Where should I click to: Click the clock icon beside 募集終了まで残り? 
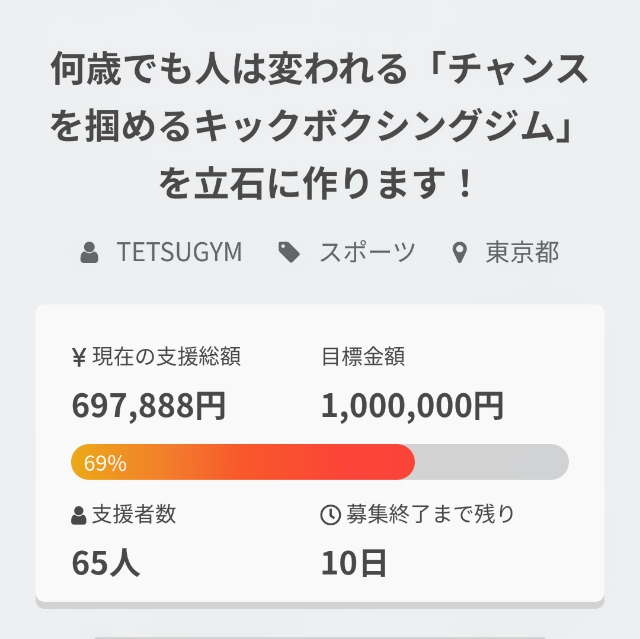330,515
